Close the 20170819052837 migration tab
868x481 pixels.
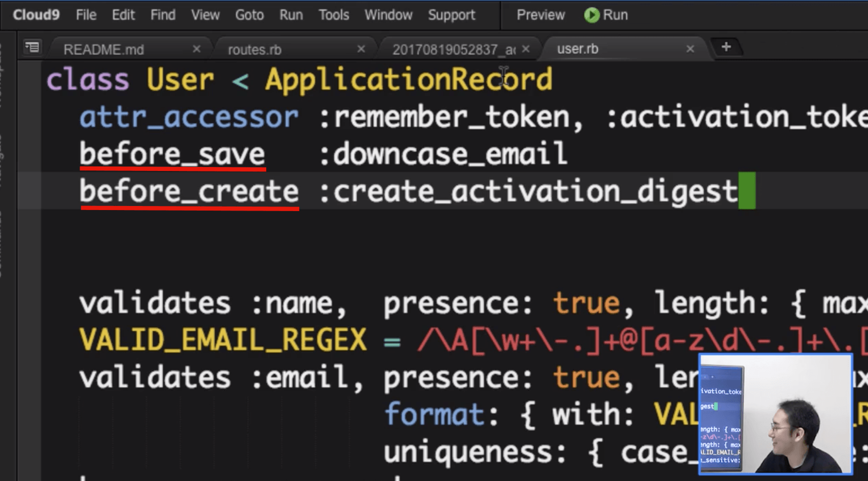click(x=526, y=49)
